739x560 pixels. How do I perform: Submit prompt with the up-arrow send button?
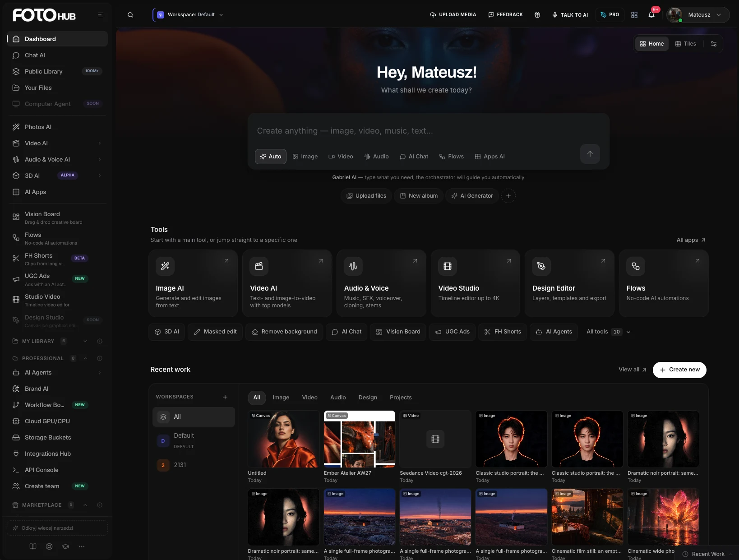point(590,154)
